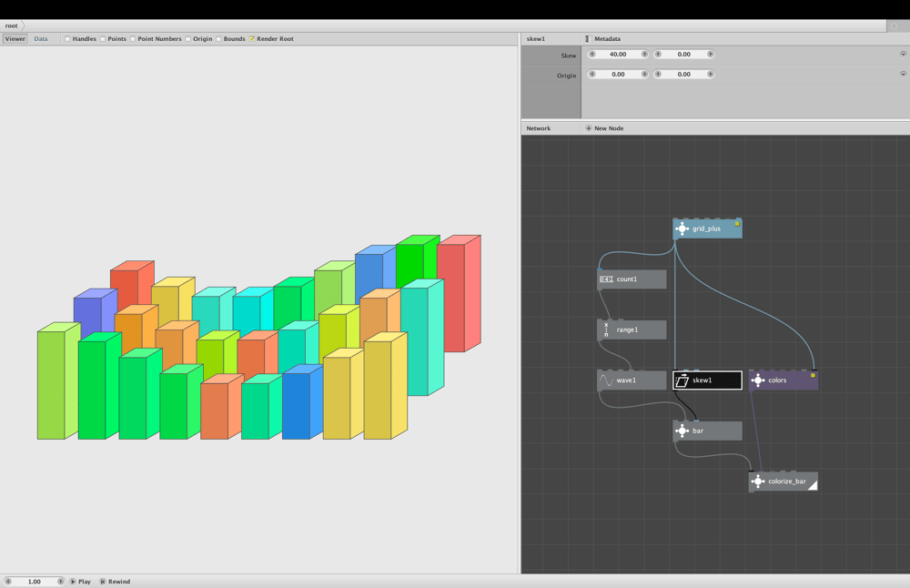Open the Skew parameter options dropdown

coord(903,54)
